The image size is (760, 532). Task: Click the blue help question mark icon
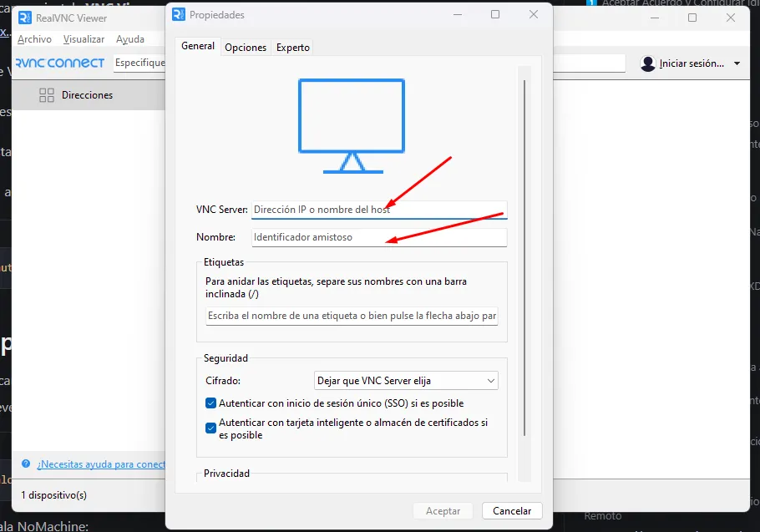[27, 464]
